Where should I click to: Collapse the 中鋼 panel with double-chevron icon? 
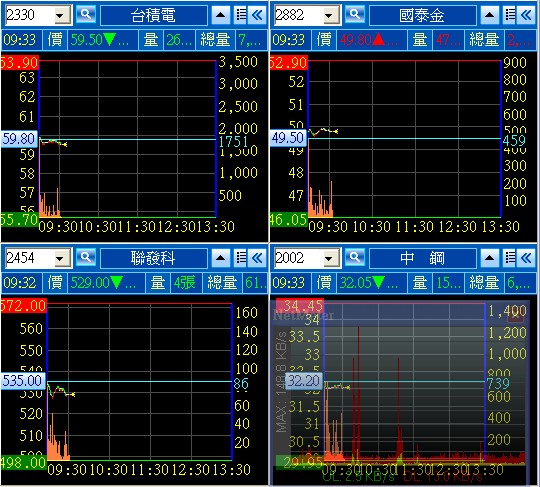(x=526, y=258)
